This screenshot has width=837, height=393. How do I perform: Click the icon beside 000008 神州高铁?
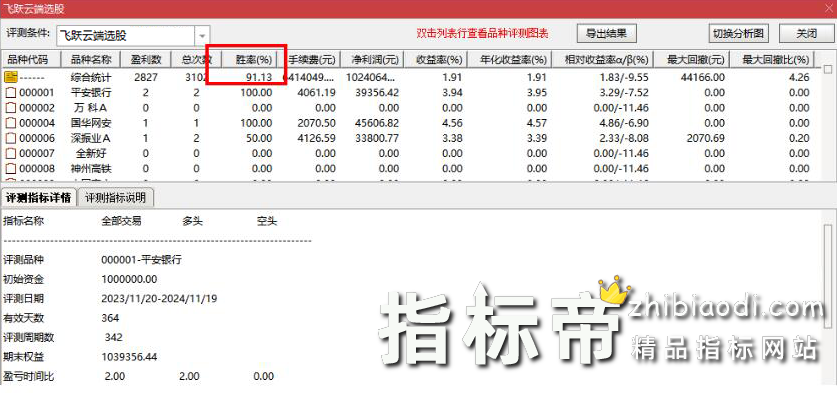11,169
